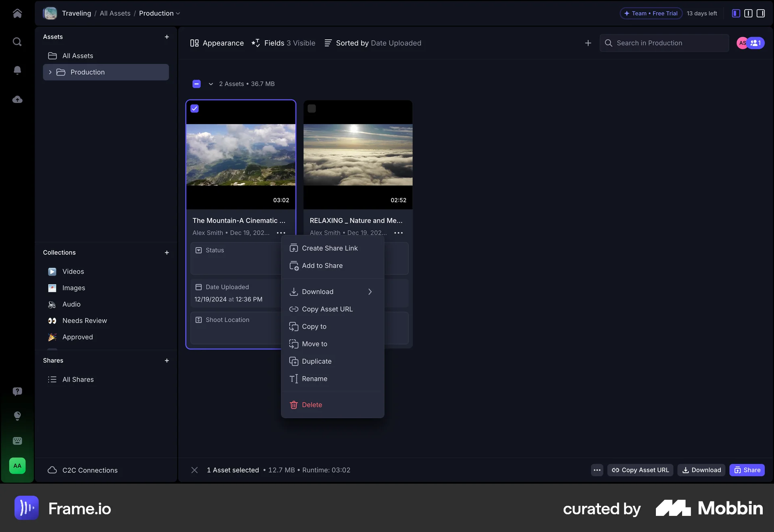Viewport: 774px width, 532px height.
Task: Uncheck the selected Mountain video checkbox
Action: pos(195,108)
